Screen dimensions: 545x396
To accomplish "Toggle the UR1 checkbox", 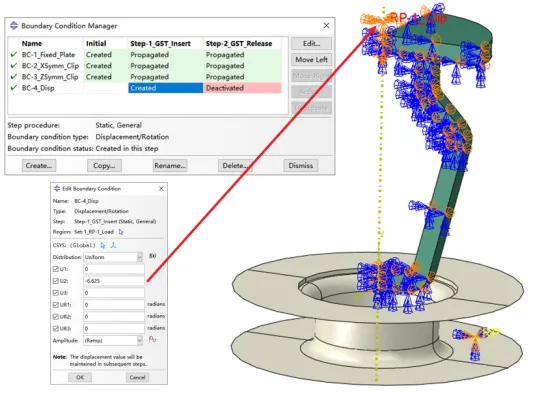I will 56,305.
